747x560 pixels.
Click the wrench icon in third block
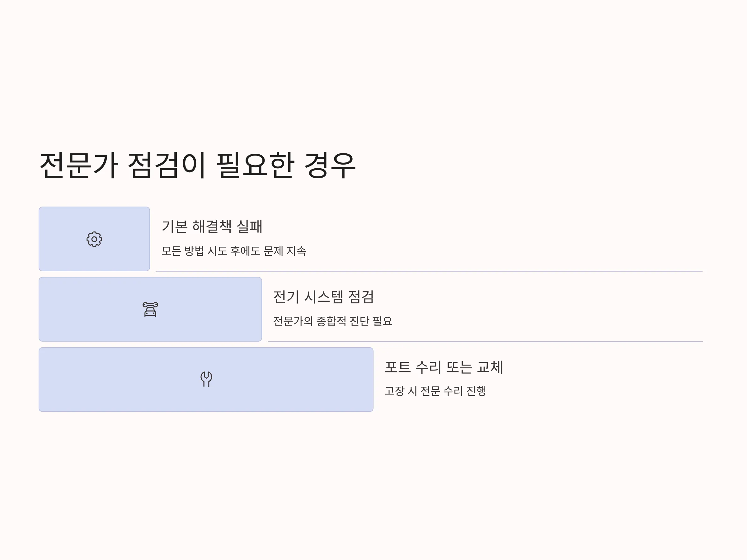click(206, 379)
